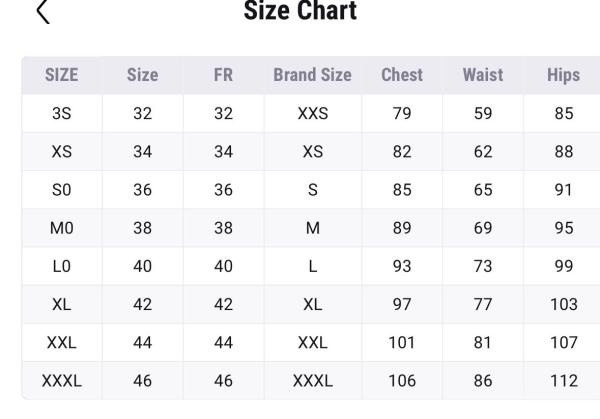
Task: Select hips value 103 cell
Action: click(564, 304)
